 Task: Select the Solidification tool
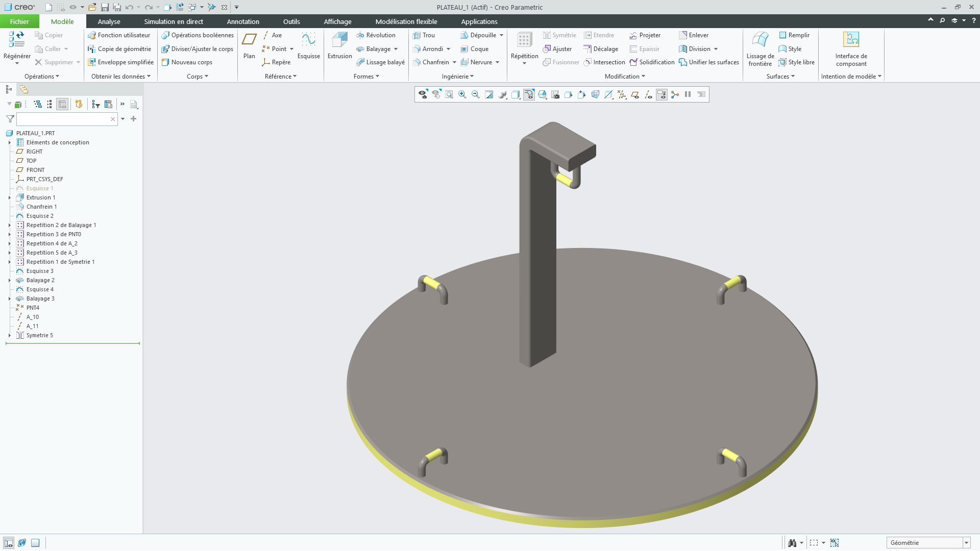(x=652, y=62)
